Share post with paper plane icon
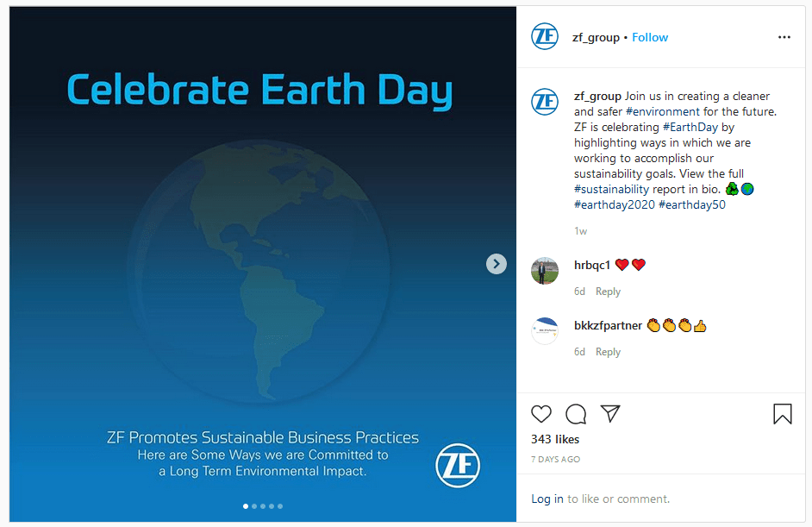This screenshot has height=527, width=812. tap(610, 414)
